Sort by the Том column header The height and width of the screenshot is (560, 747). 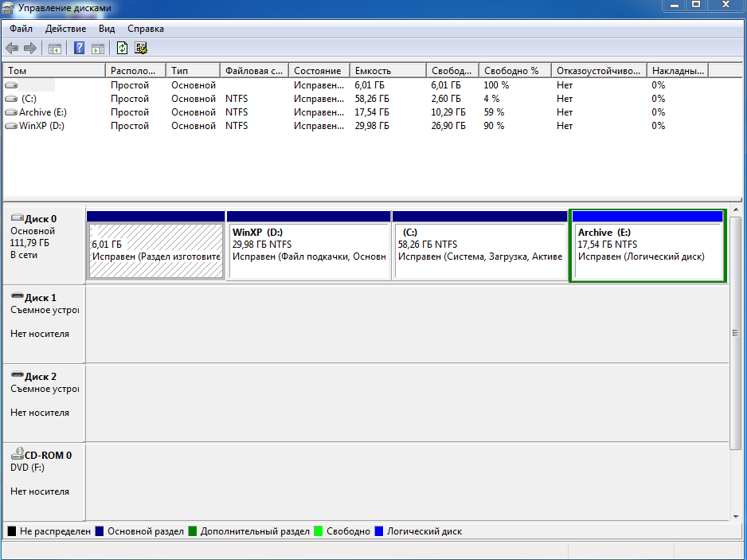point(54,71)
